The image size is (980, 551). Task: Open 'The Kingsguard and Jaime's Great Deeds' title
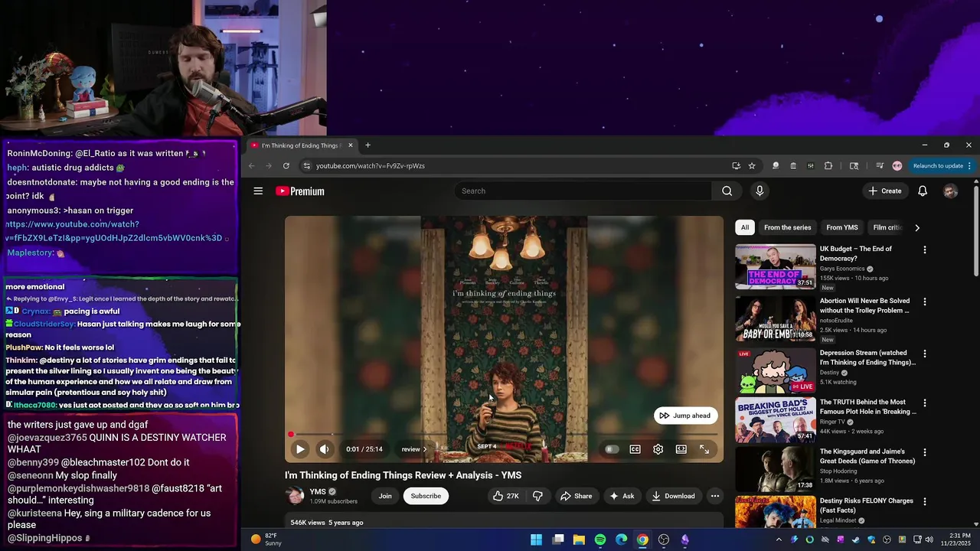(867, 456)
